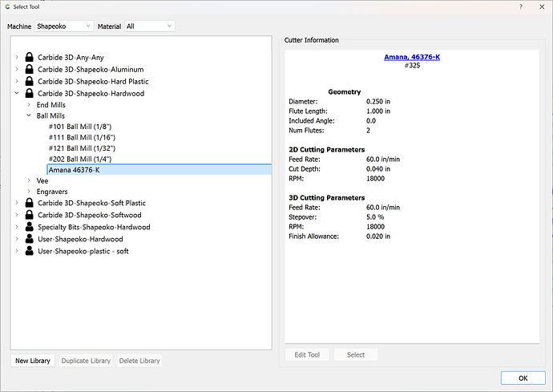Click the lock icon beside Carbide 3D-Shapeoko-Softwood
The width and height of the screenshot is (553, 392).
(x=30, y=215)
